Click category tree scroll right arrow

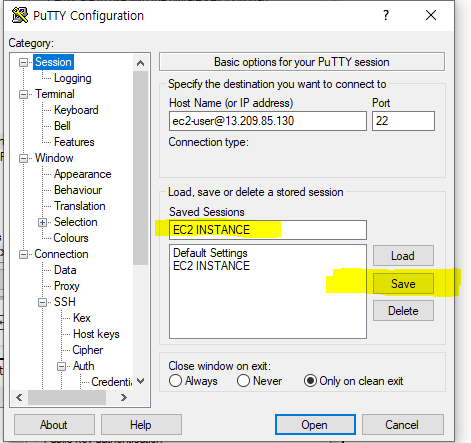124,397
